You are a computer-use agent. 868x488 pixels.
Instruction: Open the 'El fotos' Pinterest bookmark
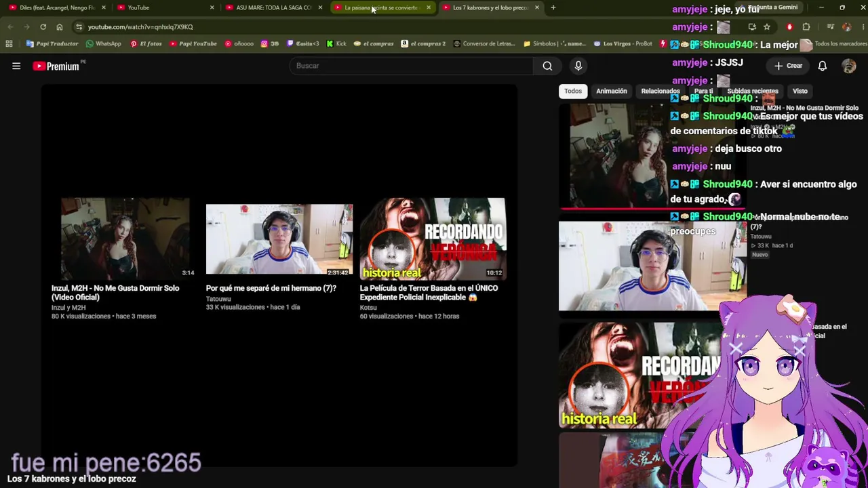point(146,44)
